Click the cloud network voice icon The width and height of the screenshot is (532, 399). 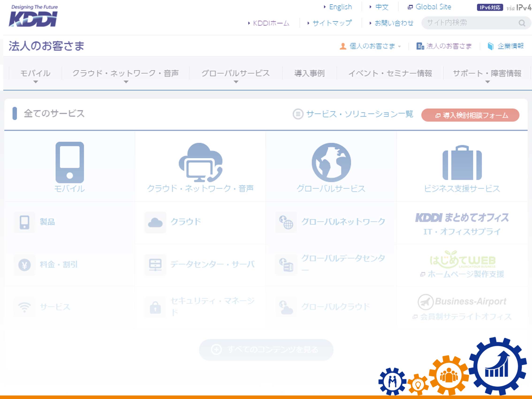pyautogui.click(x=201, y=162)
